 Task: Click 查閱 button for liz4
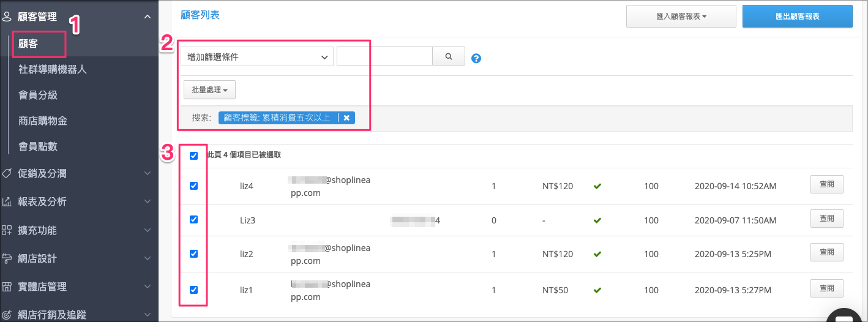[826, 184]
